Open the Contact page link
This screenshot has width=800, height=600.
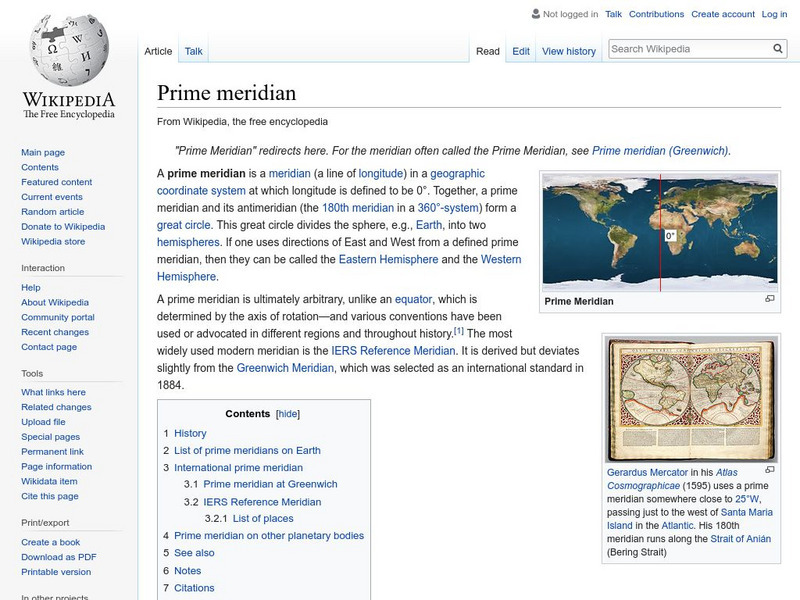point(49,346)
